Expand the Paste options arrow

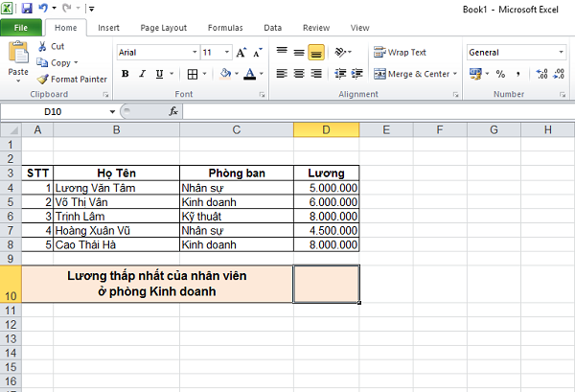(18, 81)
